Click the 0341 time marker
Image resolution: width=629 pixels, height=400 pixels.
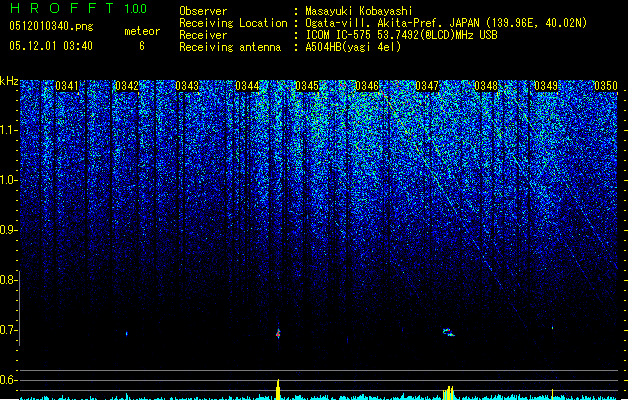click(67, 86)
